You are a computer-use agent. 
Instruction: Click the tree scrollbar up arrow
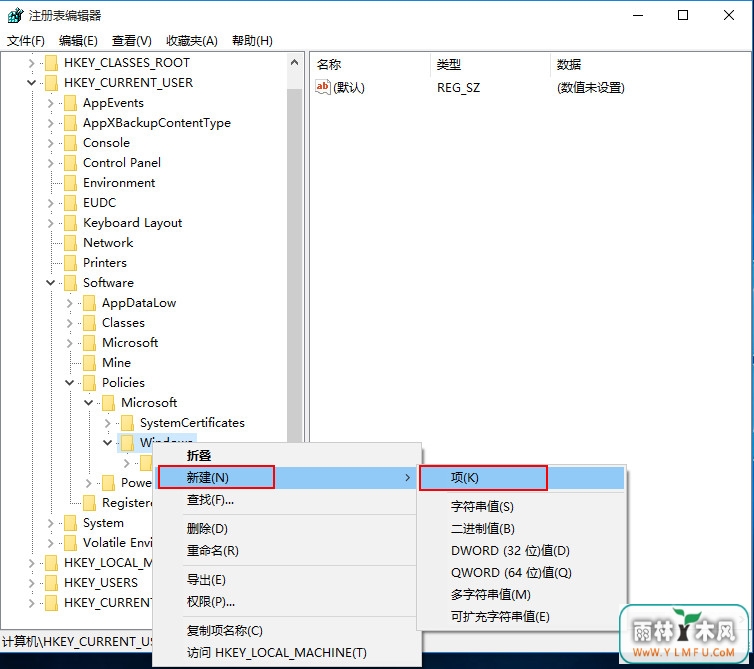[x=295, y=63]
